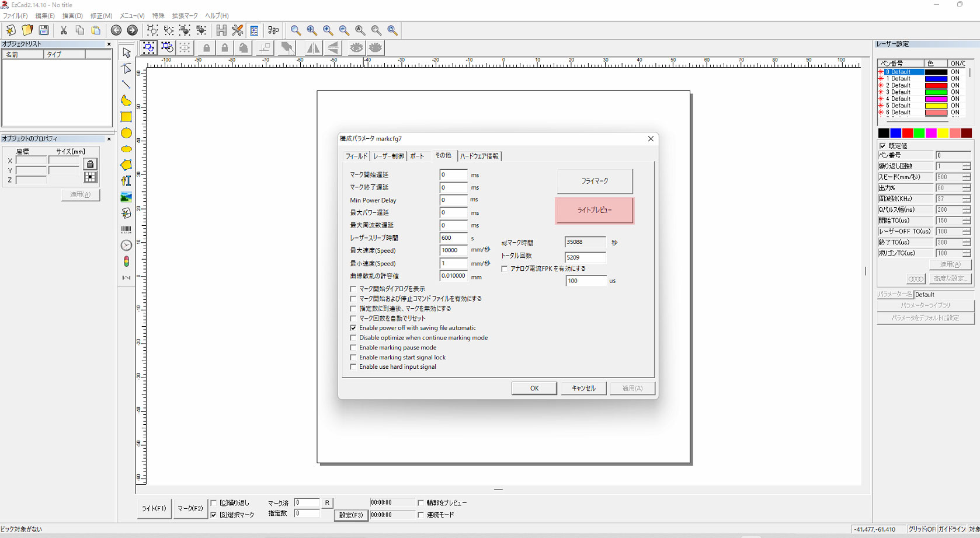Click the Undo left-arrow icon
980x538 pixels.
pyautogui.click(x=116, y=30)
